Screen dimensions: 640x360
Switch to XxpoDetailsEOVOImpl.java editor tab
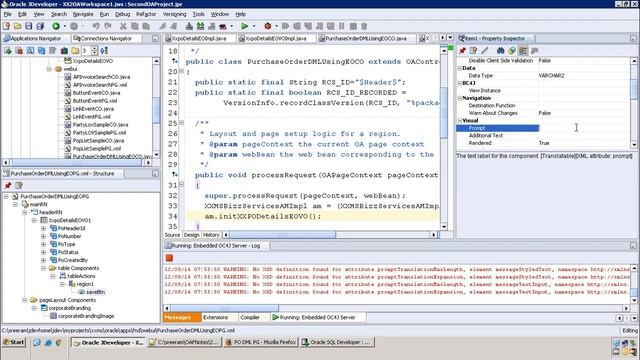tap(276, 38)
